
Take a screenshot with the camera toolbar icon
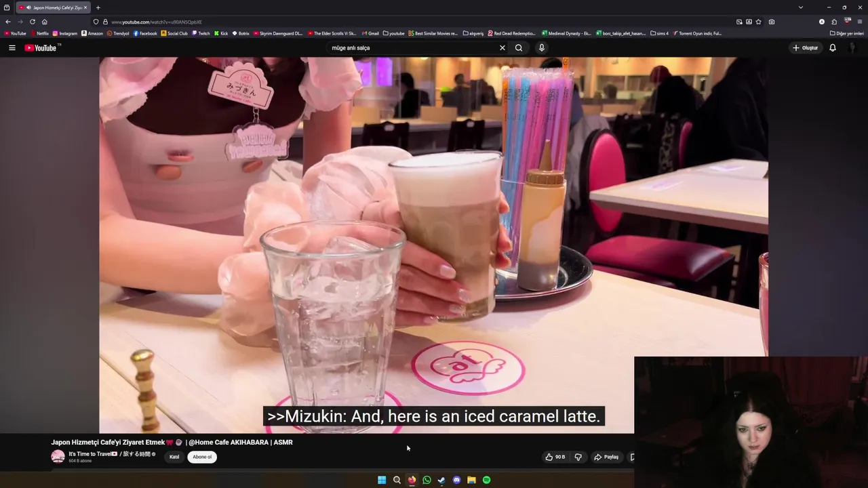pyautogui.click(x=772, y=22)
